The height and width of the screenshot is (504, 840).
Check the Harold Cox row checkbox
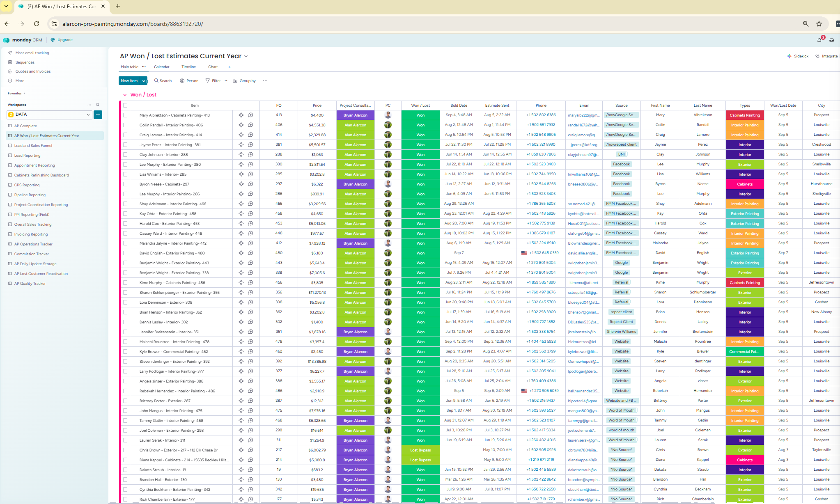pyautogui.click(x=125, y=224)
